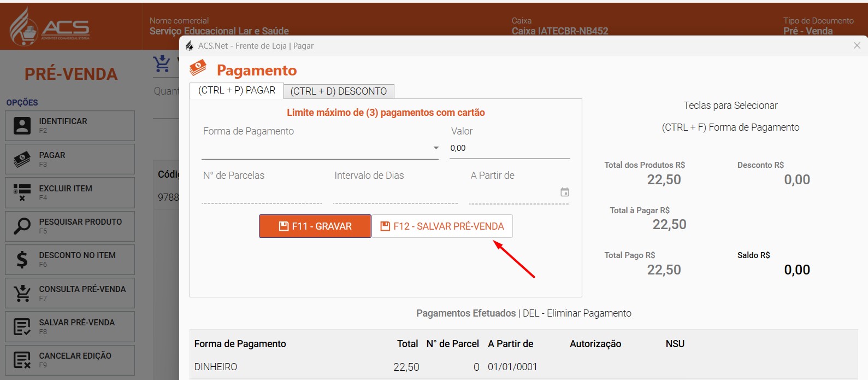Click the Pagamento money stack icon
Viewport: 868px width, 380px height.
point(198,68)
